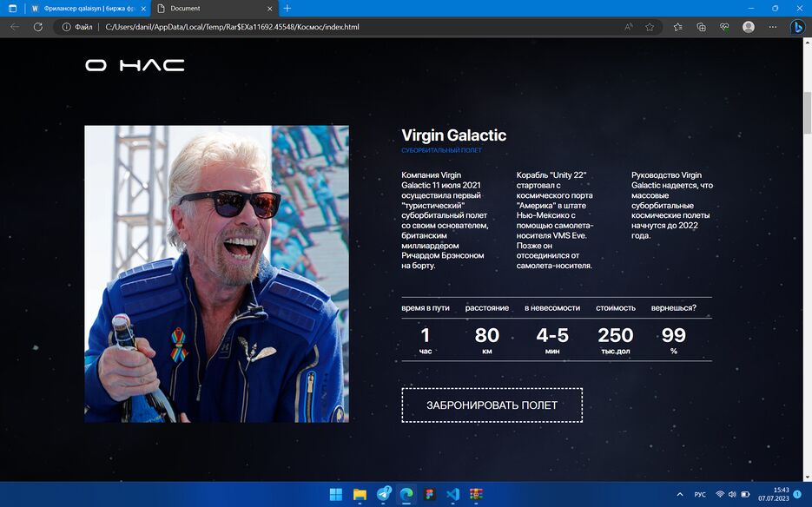812x507 pixels.
Task: Open WinRAR from the taskbar
Action: point(476,494)
